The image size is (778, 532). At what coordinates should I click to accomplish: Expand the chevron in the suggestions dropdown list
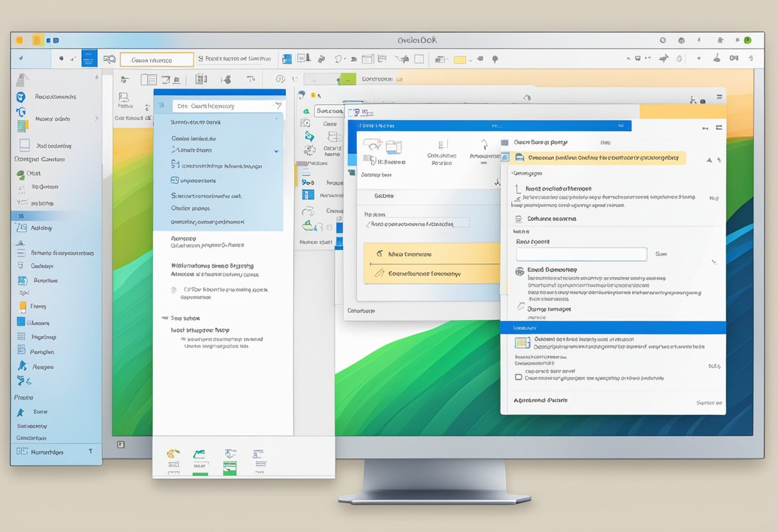tap(277, 150)
